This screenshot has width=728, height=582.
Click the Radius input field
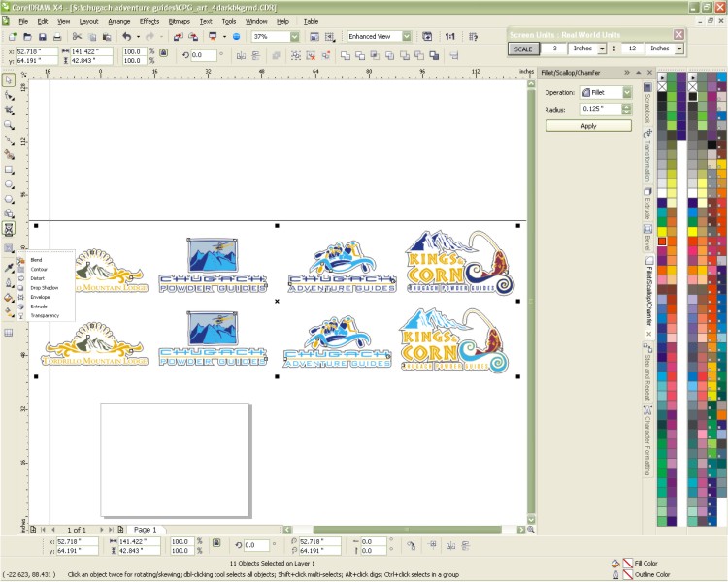click(601, 109)
